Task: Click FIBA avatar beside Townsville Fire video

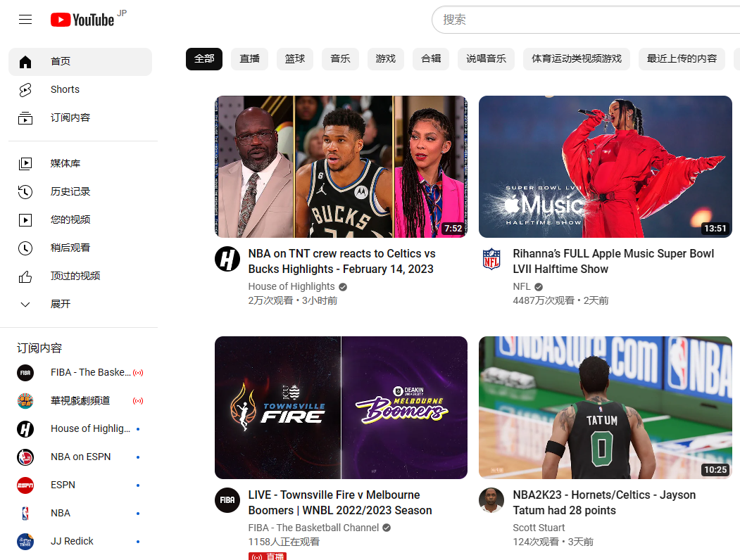Action: tap(227, 500)
